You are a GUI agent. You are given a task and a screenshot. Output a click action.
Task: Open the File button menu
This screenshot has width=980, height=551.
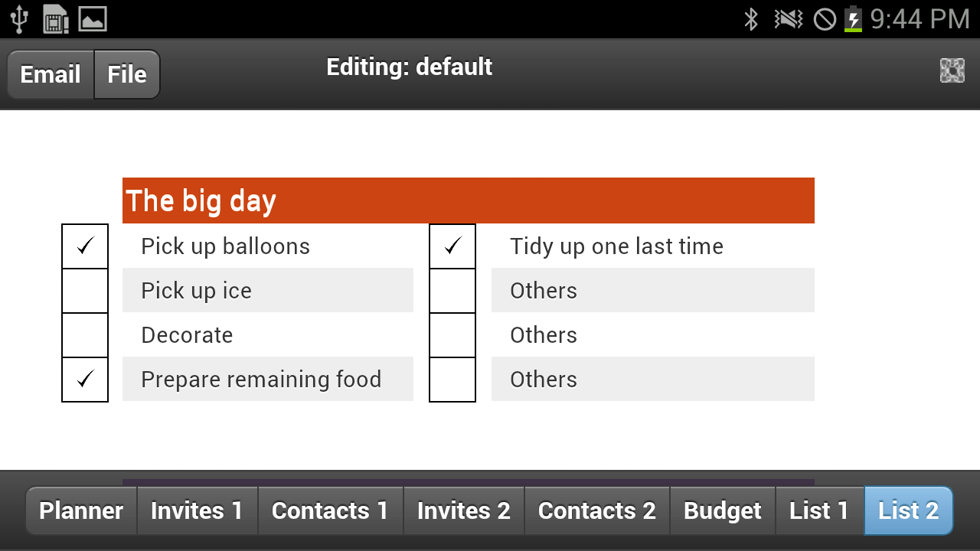point(127,74)
